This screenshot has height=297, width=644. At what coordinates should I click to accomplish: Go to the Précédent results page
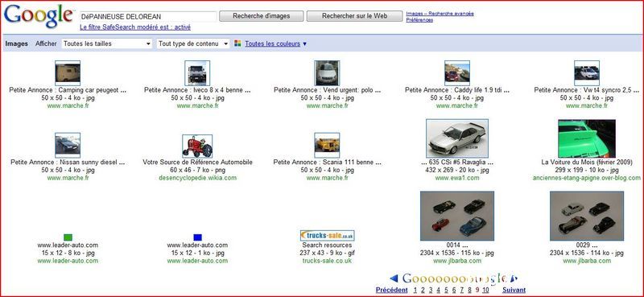click(x=392, y=290)
